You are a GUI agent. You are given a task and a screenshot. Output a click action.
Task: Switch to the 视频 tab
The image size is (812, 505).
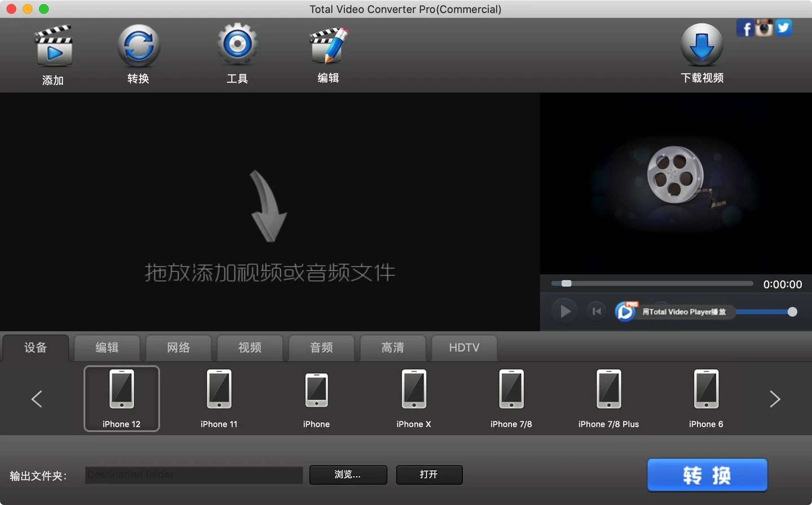point(250,348)
